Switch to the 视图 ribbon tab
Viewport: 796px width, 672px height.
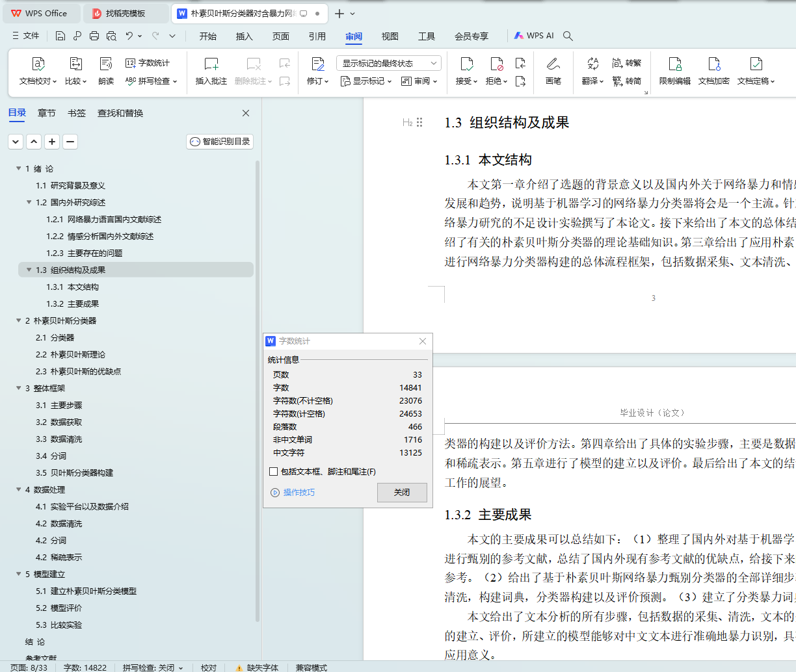pyautogui.click(x=390, y=36)
